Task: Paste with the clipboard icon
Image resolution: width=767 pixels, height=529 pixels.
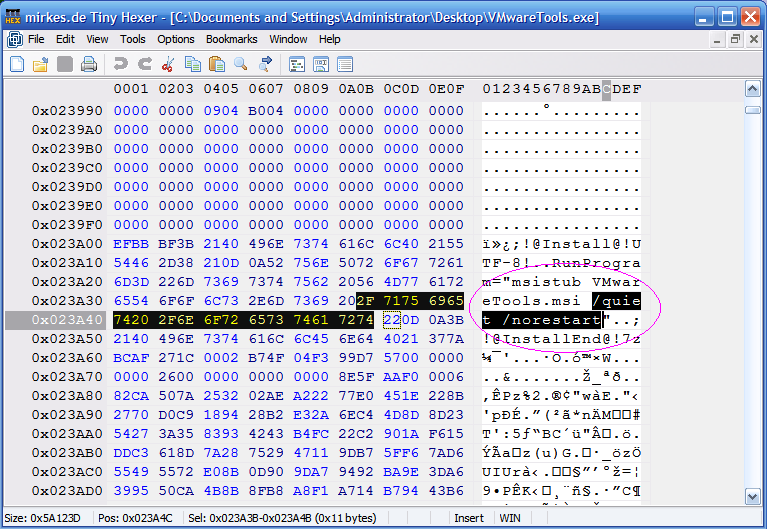Action: (x=217, y=64)
